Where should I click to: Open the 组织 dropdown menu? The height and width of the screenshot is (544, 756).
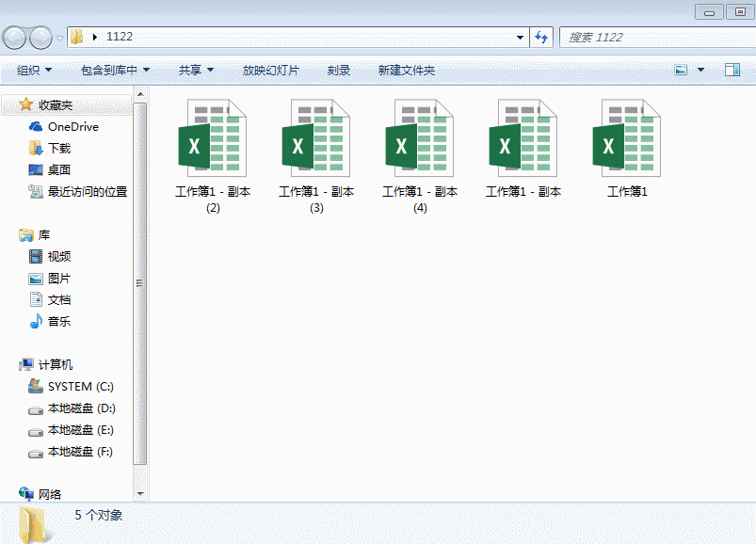click(34, 71)
